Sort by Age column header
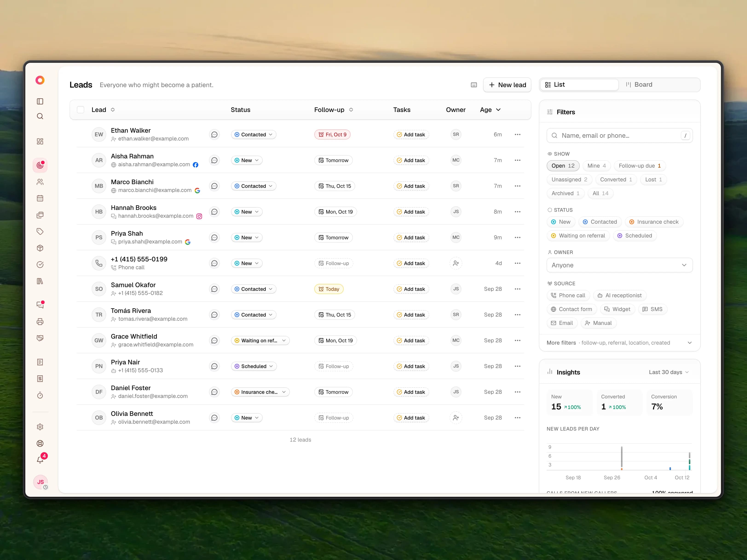Image resolution: width=747 pixels, height=560 pixels. [x=490, y=110]
